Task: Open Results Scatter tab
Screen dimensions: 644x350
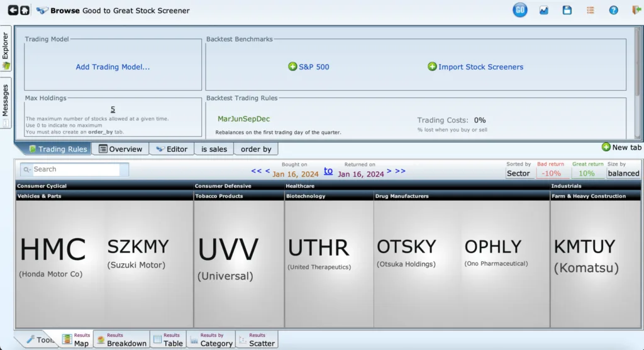Action: click(257, 340)
